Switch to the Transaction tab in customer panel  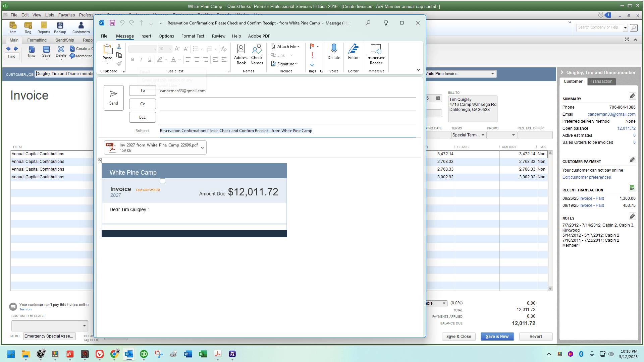click(601, 81)
